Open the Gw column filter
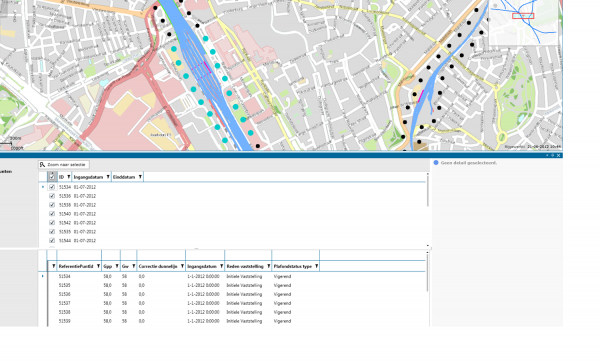Viewport: 600px width, 363px height. [134, 266]
